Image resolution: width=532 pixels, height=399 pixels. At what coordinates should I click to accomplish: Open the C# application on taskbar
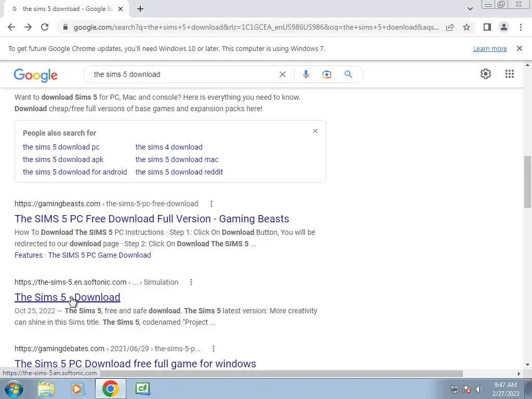[x=142, y=389]
